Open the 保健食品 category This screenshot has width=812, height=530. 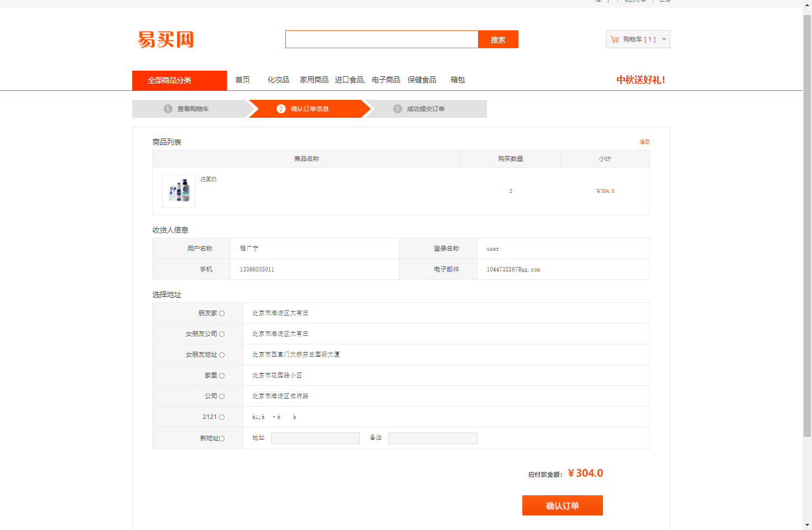423,80
